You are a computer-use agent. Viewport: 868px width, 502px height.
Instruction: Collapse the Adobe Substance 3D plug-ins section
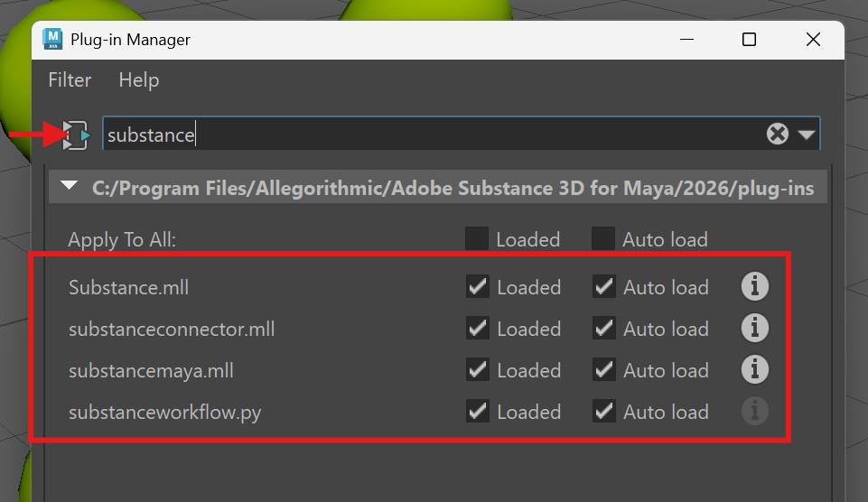(70, 188)
